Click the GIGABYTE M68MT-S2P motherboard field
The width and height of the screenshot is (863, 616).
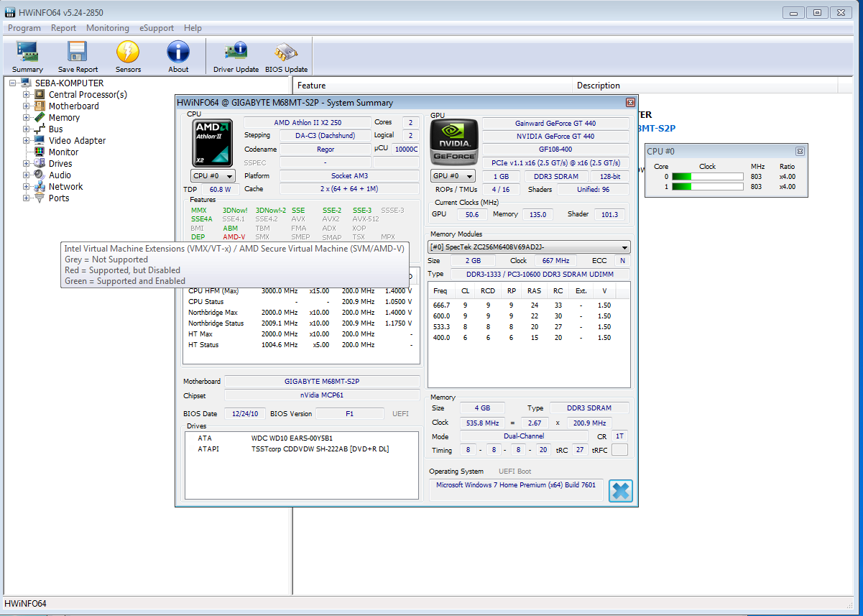322,381
